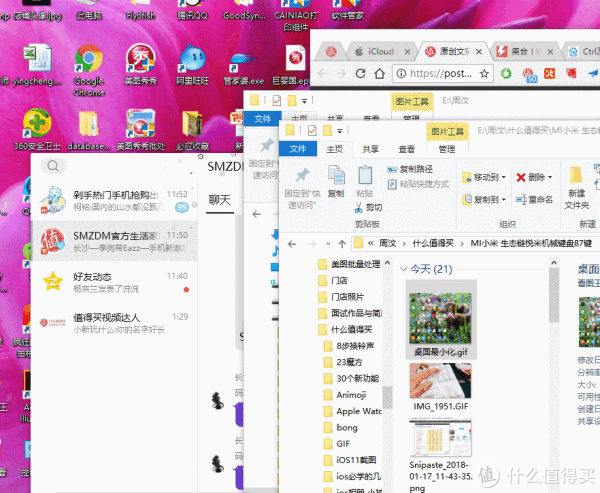Select 桌面最小化.gif thumbnail
Screen dimensions: 600x493
coord(441,320)
